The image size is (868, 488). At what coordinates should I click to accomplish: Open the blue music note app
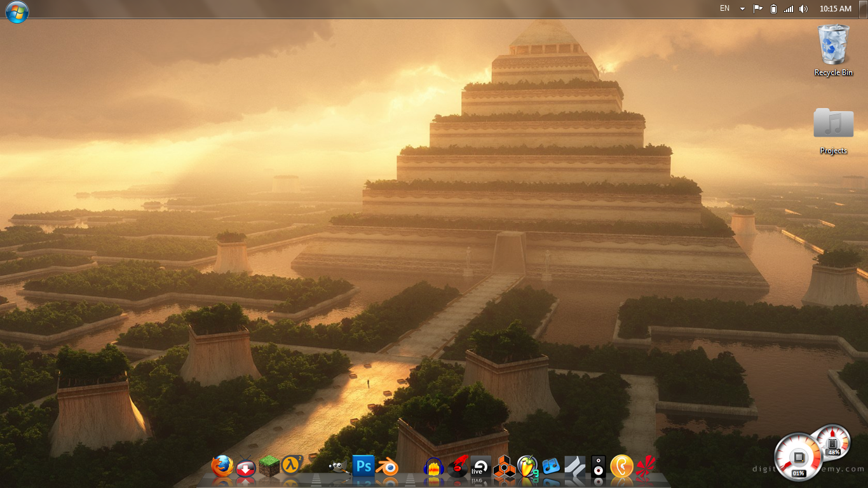(551, 466)
